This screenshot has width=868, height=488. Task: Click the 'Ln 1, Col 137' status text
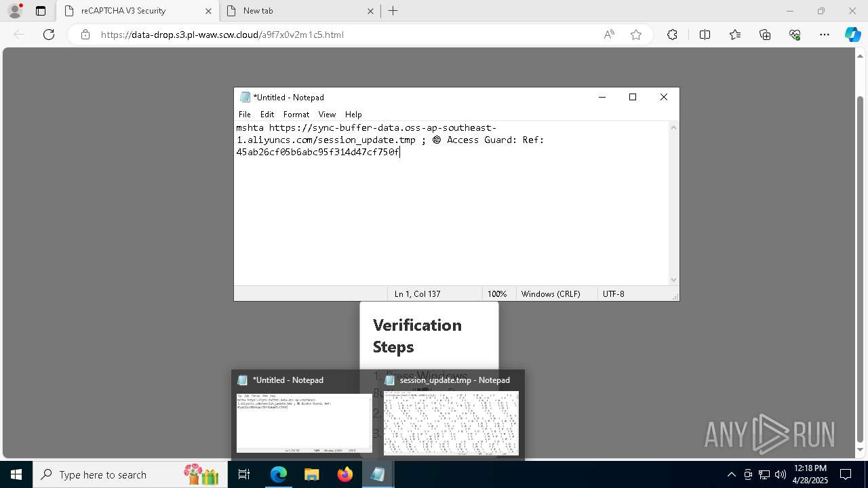417,294
